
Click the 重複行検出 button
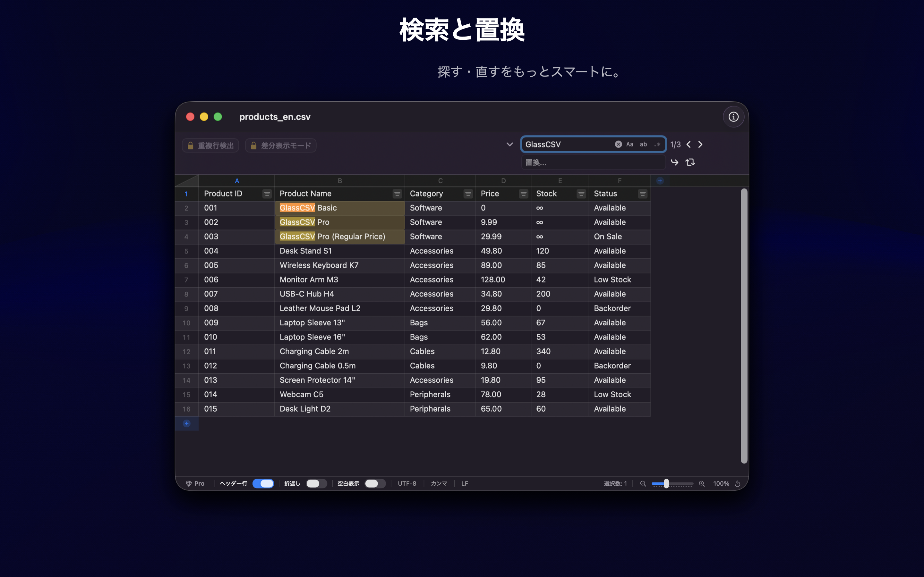[210, 146]
